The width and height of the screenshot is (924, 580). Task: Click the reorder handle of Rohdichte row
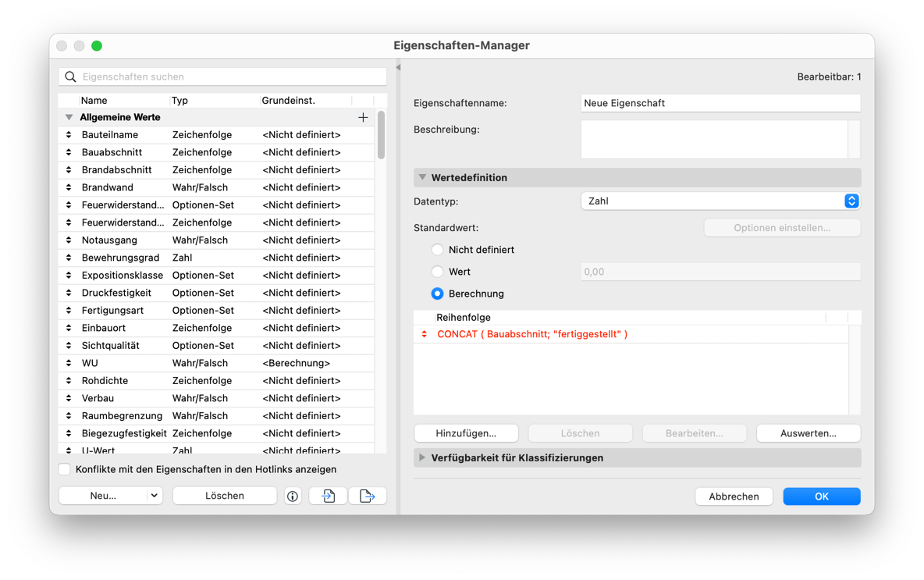pos(69,381)
